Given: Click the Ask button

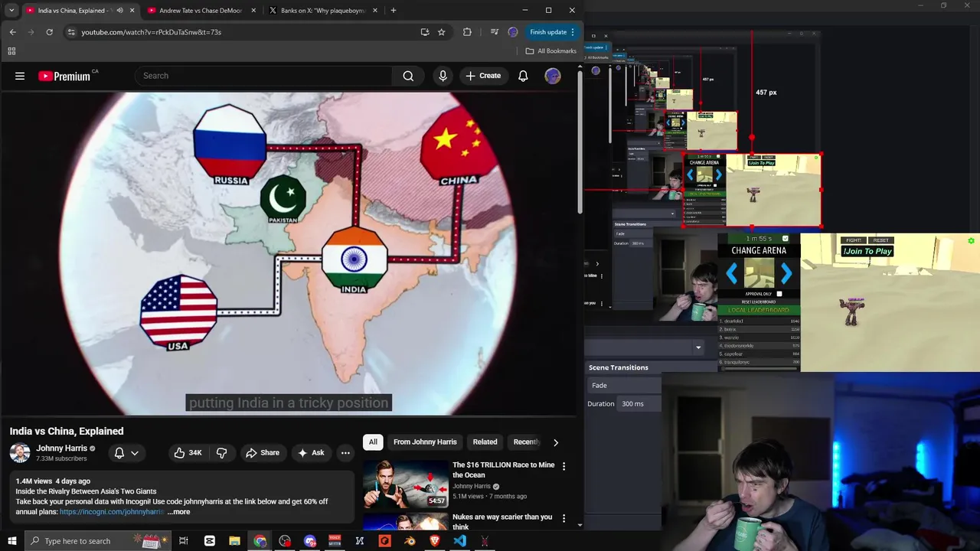Looking at the screenshot, I should point(311,452).
